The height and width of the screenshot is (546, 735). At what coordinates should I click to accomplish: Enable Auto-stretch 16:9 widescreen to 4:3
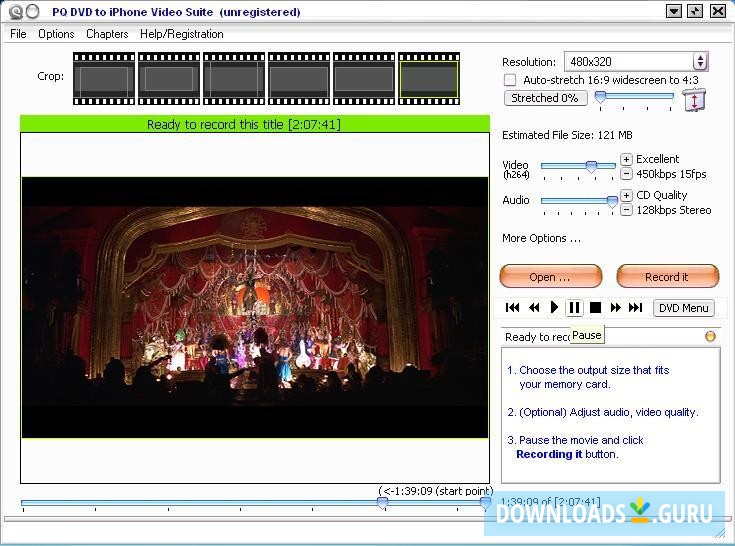[510, 80]
